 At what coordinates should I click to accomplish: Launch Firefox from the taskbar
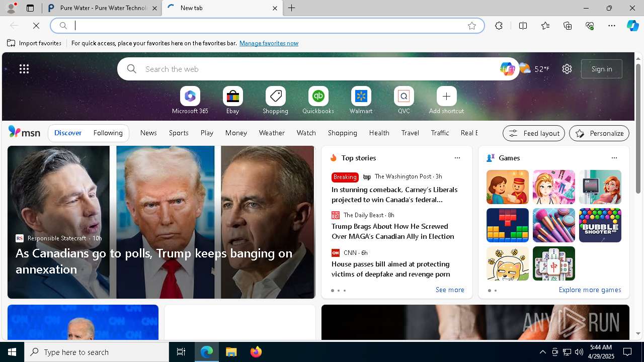[x=256, y=352]
